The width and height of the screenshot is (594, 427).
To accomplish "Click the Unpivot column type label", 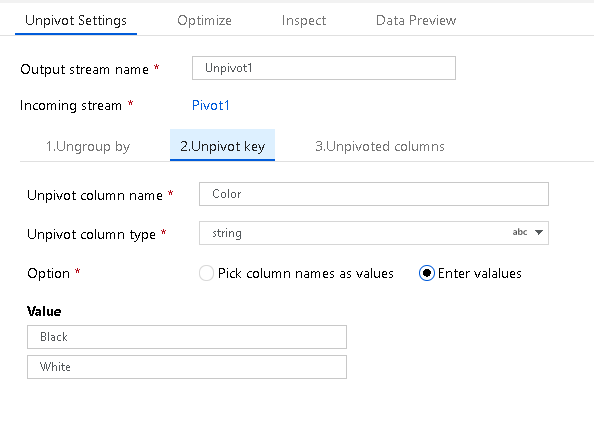I will pyautogui.click(x=91, y=235).
